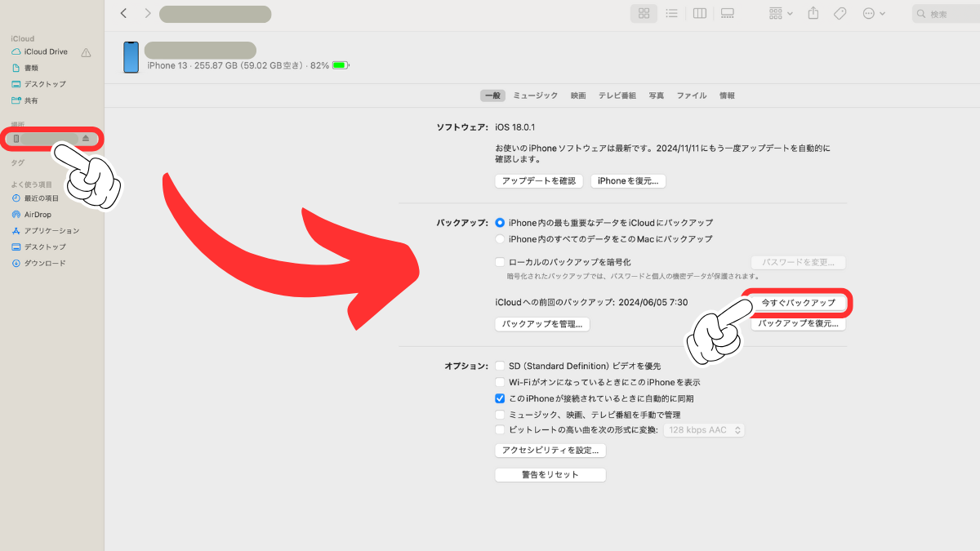
Task: Toggle the convert higher bitrate songs checkbox
Action: [501, 429]
